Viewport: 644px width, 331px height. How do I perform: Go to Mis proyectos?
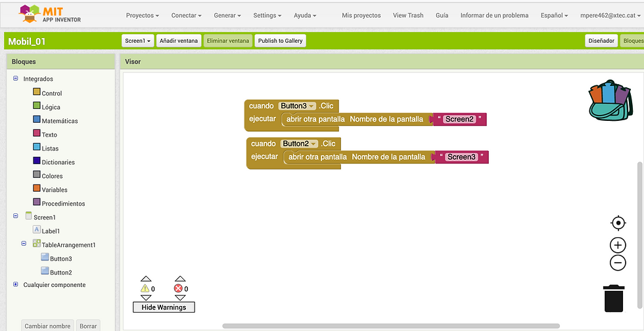point(361,15)
